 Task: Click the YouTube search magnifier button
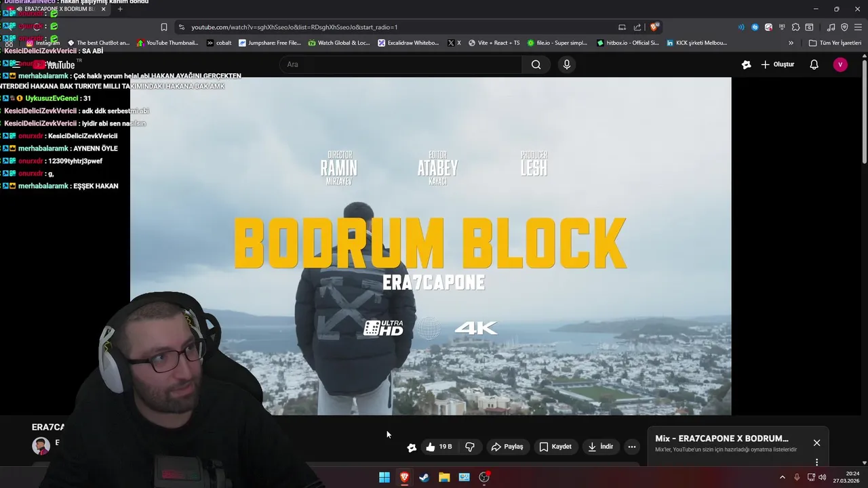tap(536, 64)
